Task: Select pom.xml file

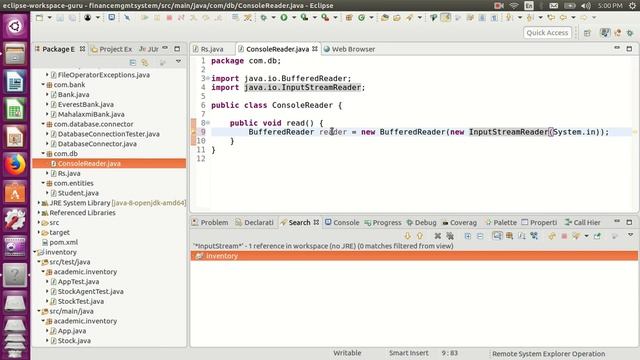Action: pyautogui.click(x=63, y=242)
